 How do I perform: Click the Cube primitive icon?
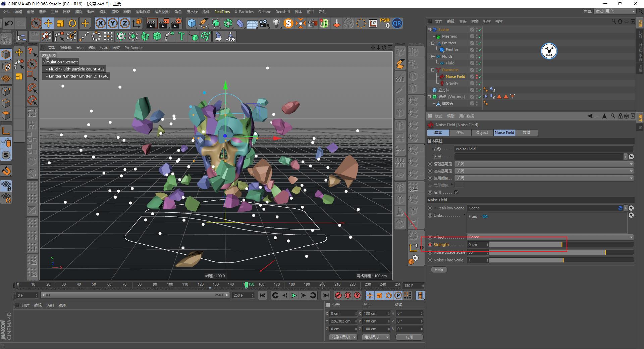click(192, 23)
